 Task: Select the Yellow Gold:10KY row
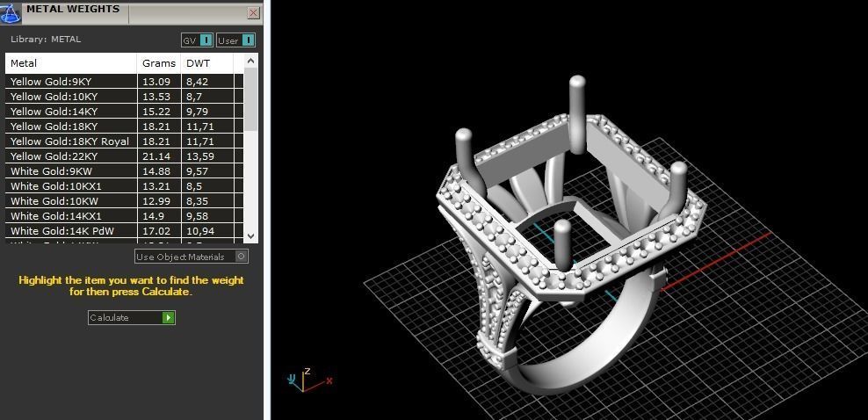pos(124,97)
